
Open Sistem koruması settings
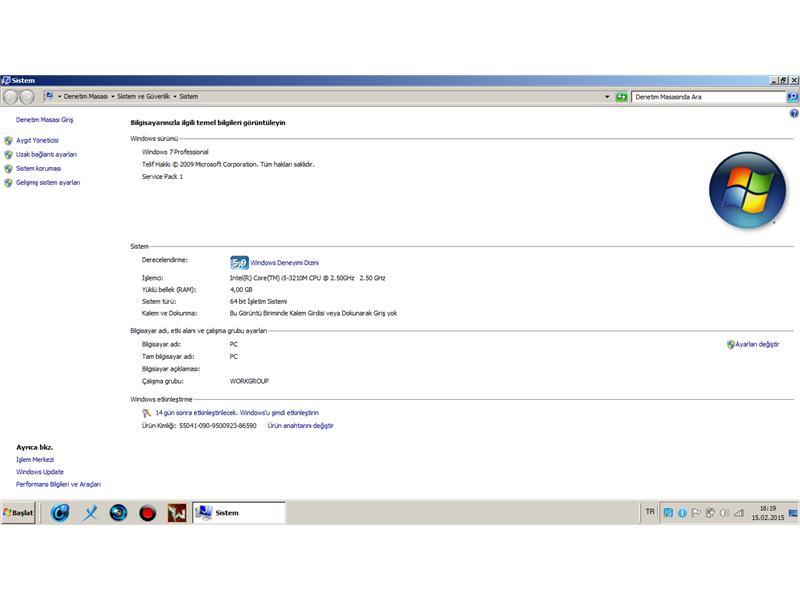click(38, 168)
